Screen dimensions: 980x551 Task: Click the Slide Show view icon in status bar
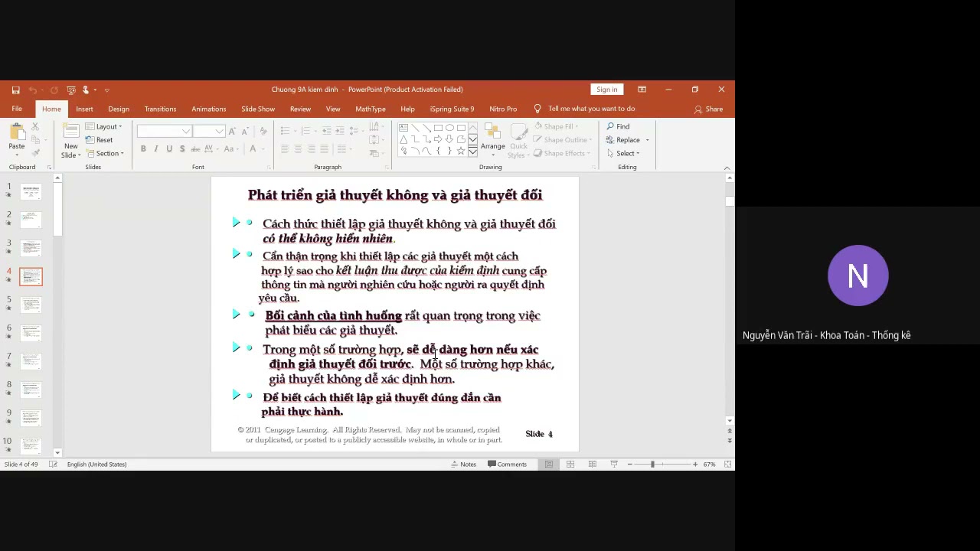[613, 465]
